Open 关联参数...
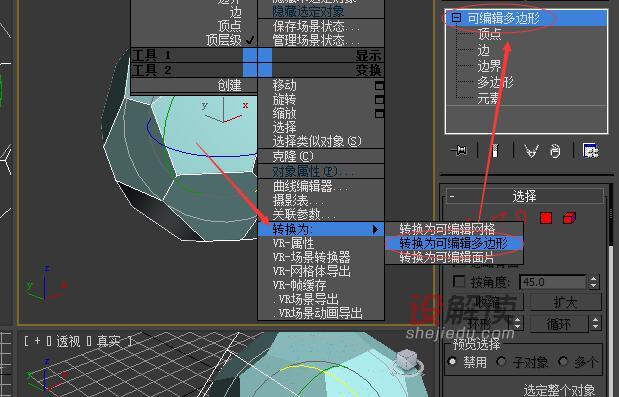This screenshot has height=397, width=619. click(305, 215)
